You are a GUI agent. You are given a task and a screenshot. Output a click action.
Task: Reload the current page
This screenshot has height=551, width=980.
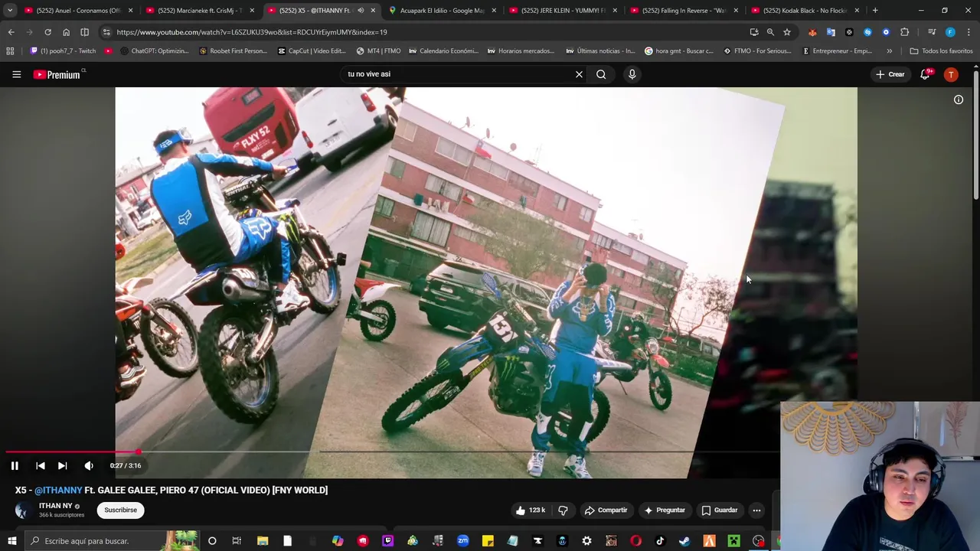47,32
